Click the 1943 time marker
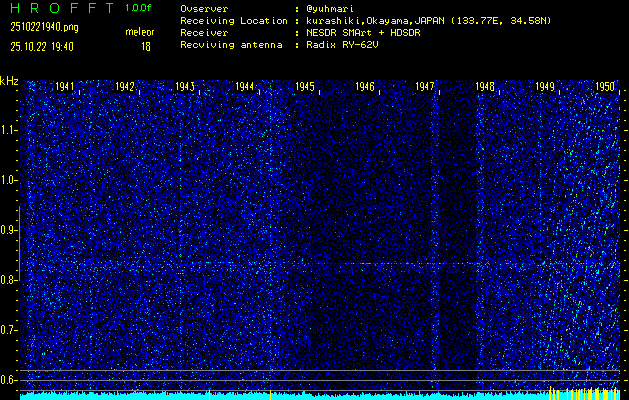 [x=185, y=88]
